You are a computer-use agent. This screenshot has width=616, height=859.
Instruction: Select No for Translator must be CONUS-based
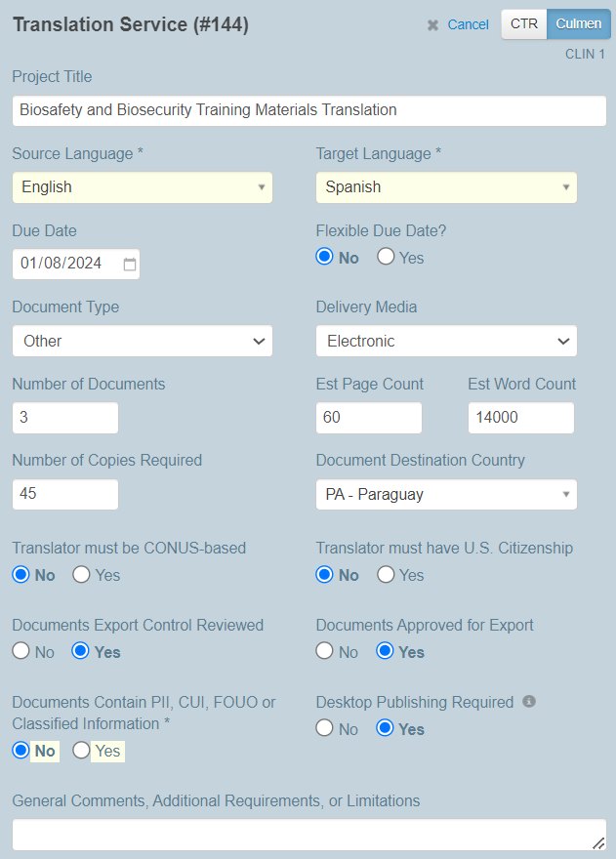[x=21, y=574]
